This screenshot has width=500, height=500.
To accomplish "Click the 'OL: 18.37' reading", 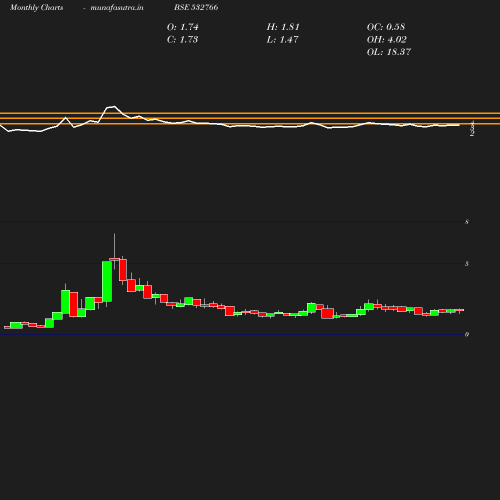I will tap(389, 52).
